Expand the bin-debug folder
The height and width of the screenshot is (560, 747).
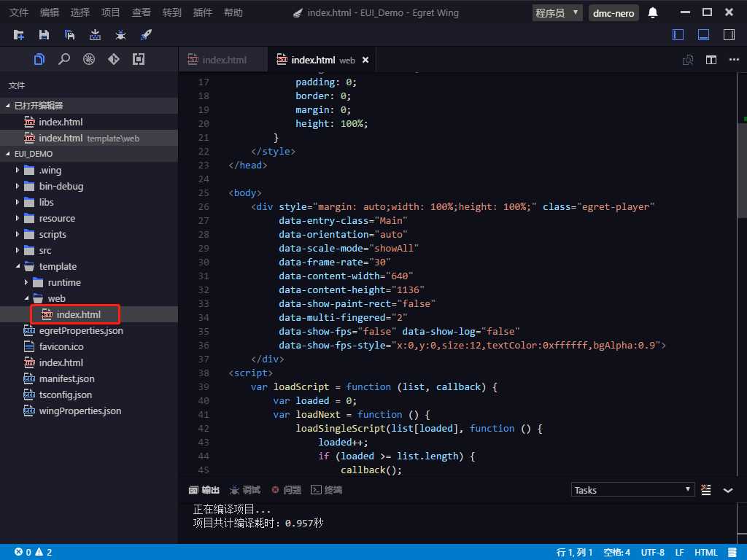[89, 186]
